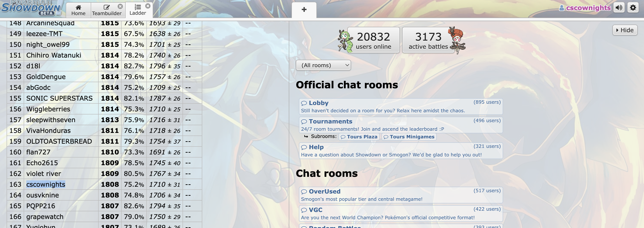
Task: Open the All rooms filter dropdown
Action: pyautogui.click(x=323, y=65)
